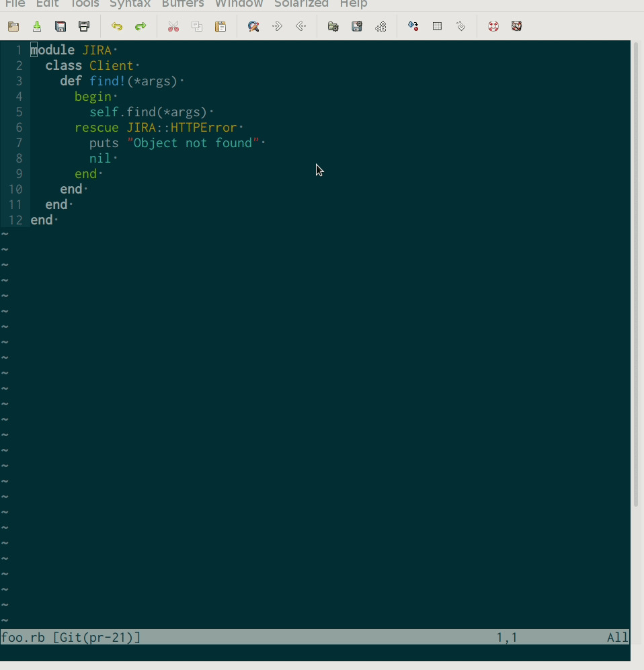Click the Paste clipboard icon
The image size is (644, 670).
220,26
